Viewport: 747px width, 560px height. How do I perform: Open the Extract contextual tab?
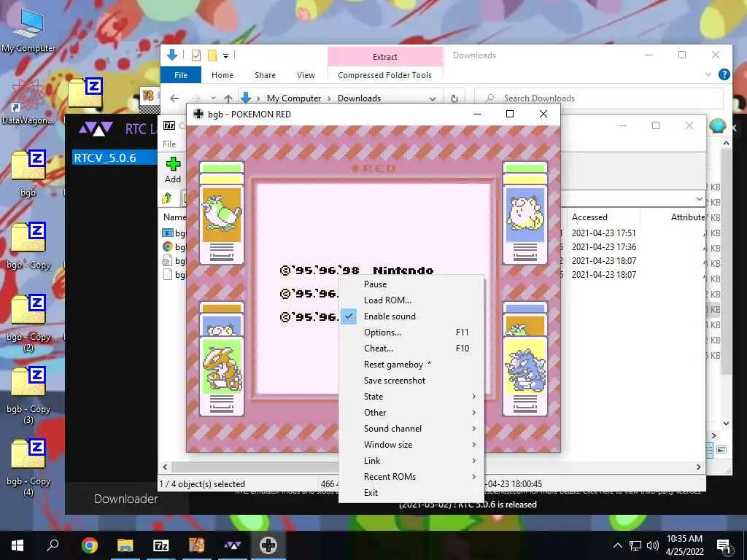coord(385,57)
